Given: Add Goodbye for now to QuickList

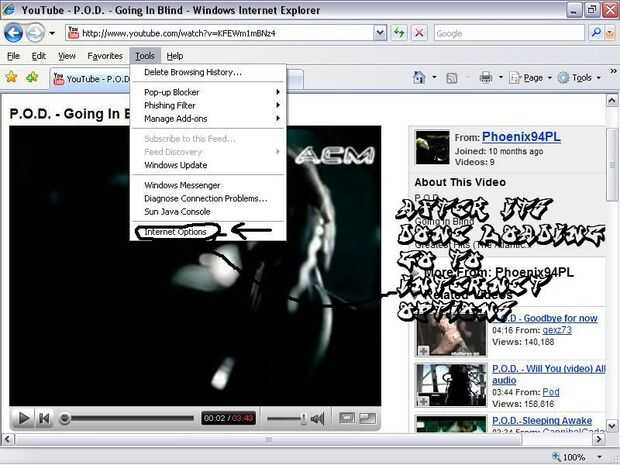Looking at the screenshot, I should pyautogui.click(x=423, y=351).
